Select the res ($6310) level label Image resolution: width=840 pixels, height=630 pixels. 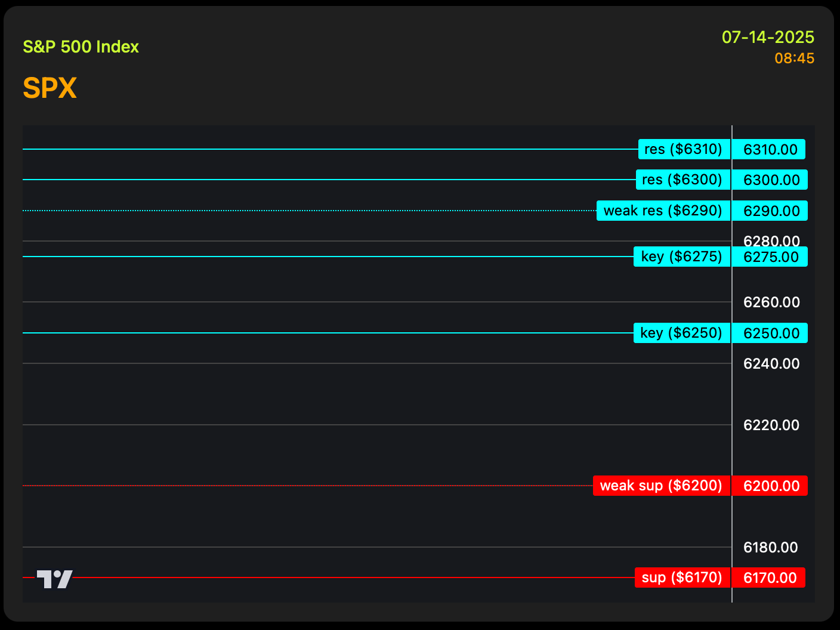(x=684, y=149)
